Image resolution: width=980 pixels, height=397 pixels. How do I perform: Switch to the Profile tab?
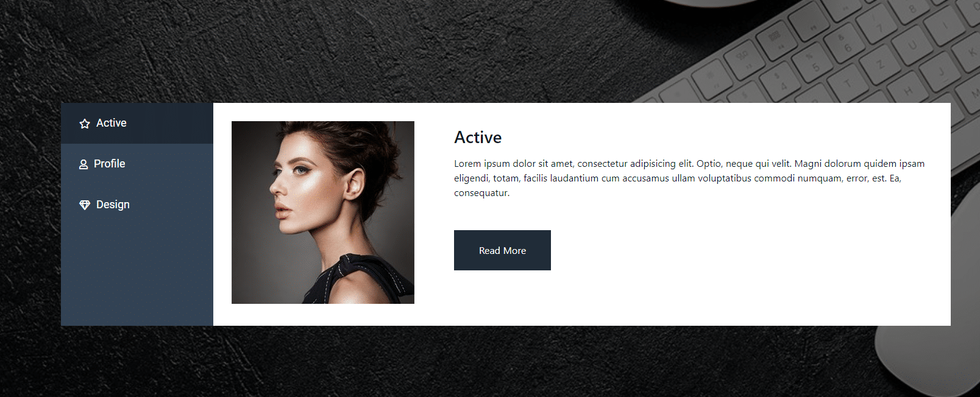coord(137,164)
